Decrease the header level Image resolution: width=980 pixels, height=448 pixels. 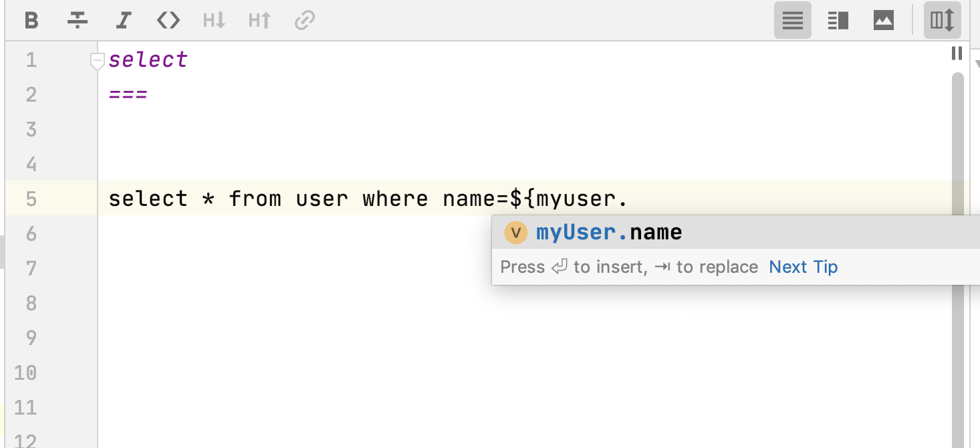pos(214,21)
